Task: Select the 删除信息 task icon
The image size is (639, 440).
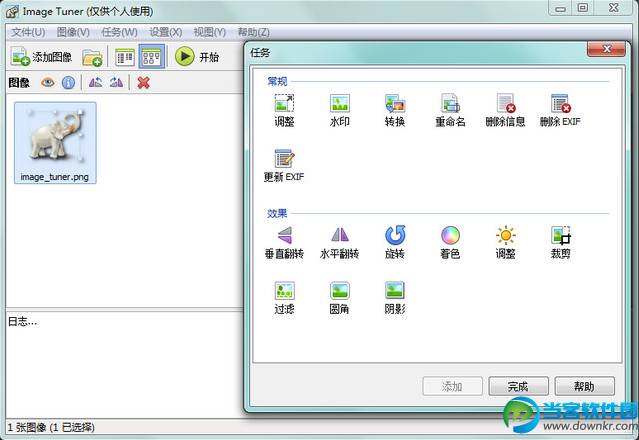Action: (505, 110)
